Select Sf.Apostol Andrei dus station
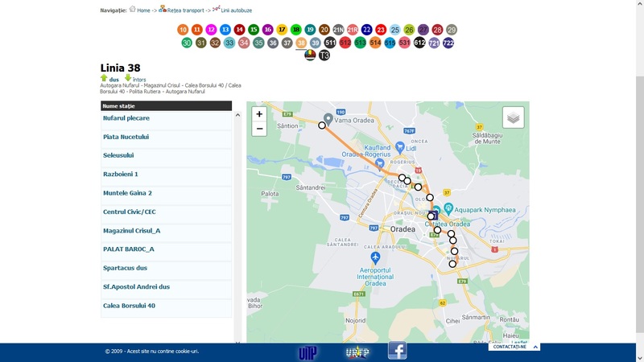 [136, 287]
